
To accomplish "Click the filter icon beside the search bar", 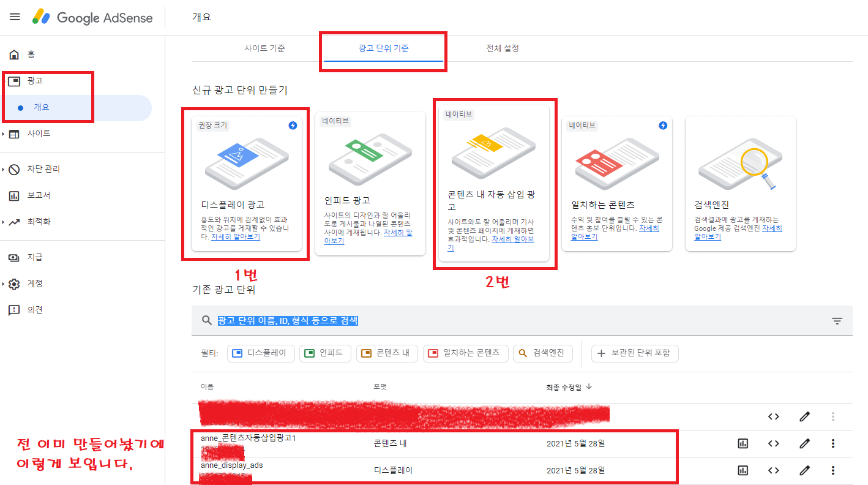I will click(x=837, y=320).
